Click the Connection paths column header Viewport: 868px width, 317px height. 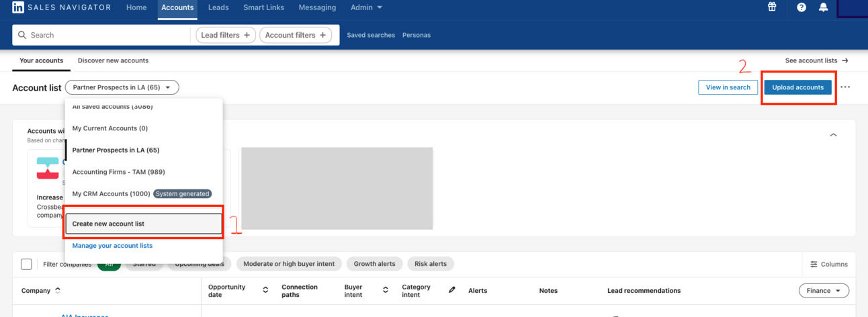300,291
